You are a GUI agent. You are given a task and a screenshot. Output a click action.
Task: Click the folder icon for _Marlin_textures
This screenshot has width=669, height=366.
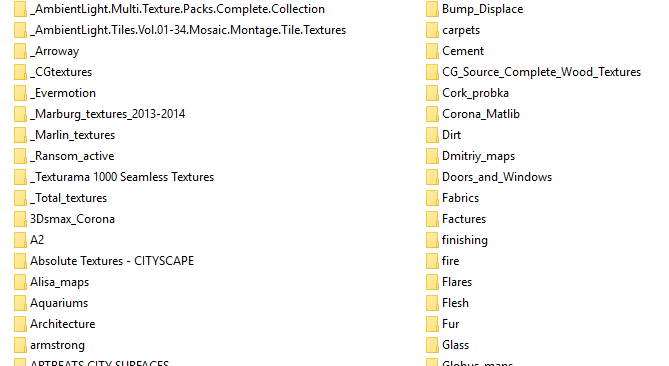pos(20,135)
